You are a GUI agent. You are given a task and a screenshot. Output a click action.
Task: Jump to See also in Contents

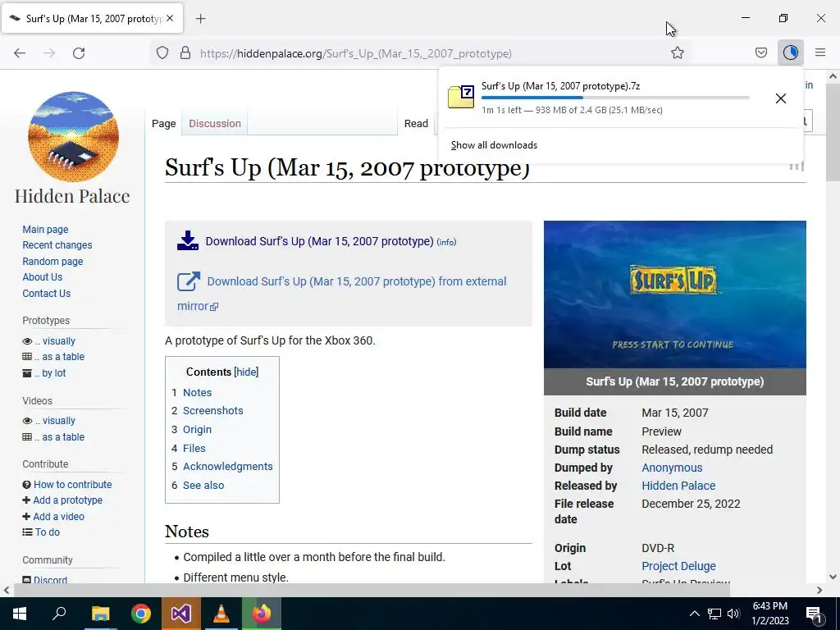[x=203, y=486]
